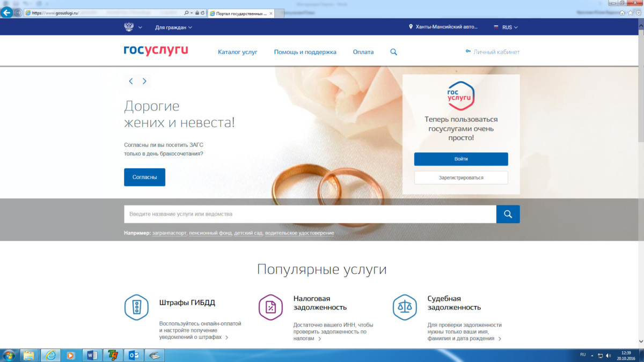Image resolution: width=644 pixels, height=362 pixels.
Task: Select the Портал государственных browser tab
Action: tap(241, 13)
